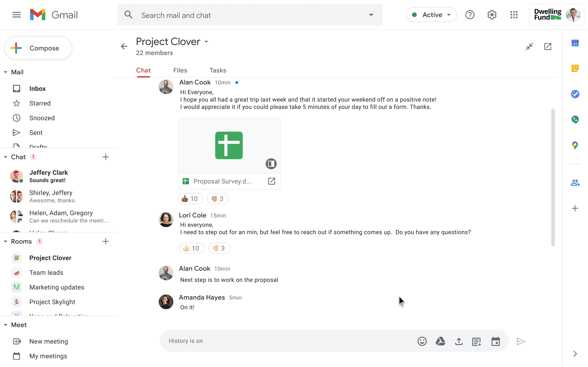Click the clapping reaction on Lori's message
Screen dimensions: 588x367
coord(218,248)
